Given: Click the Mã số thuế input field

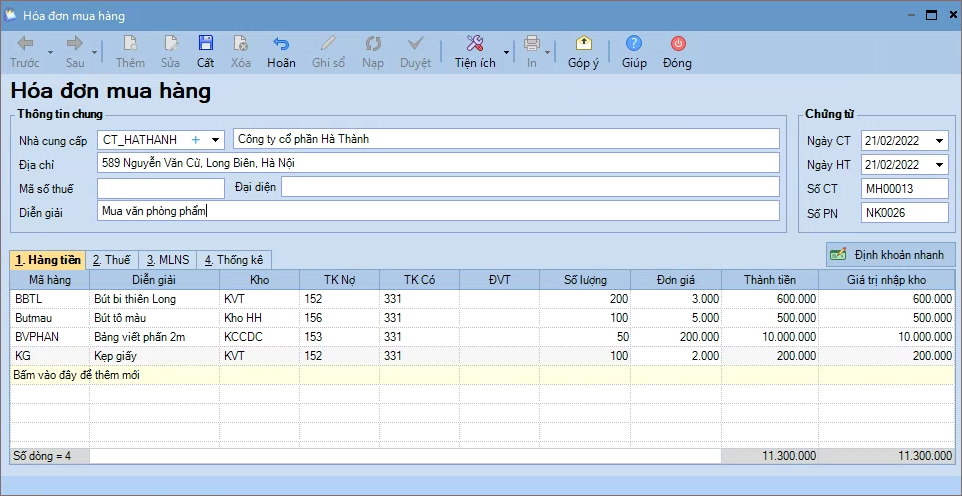Looking at the screenshot, I should pyautogui.click(x=161, y=188).
